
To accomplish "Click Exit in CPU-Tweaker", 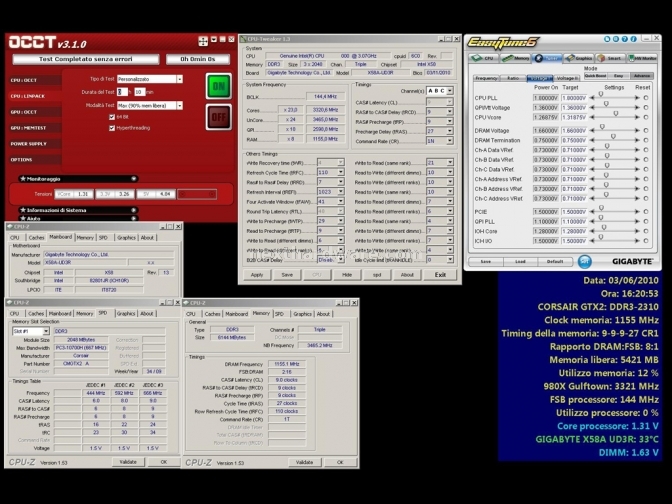I will (440, 275).
